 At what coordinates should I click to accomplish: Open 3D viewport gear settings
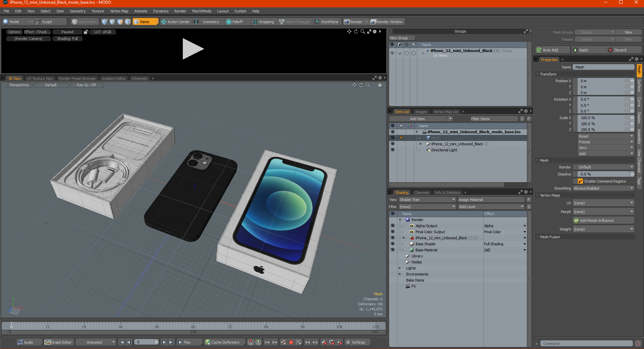(x=380, y=85)
